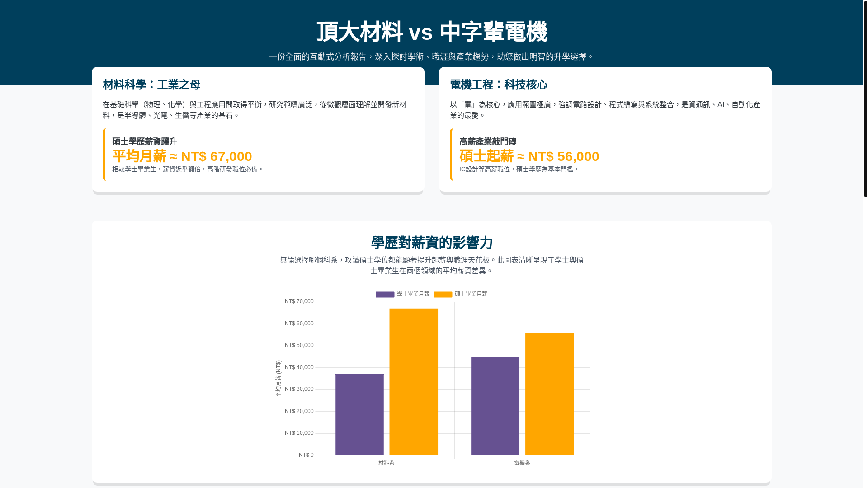This screenshot has width=868, height=488.
Task: Click the x-axis label 材料系
Action: [x=387, y=463]
